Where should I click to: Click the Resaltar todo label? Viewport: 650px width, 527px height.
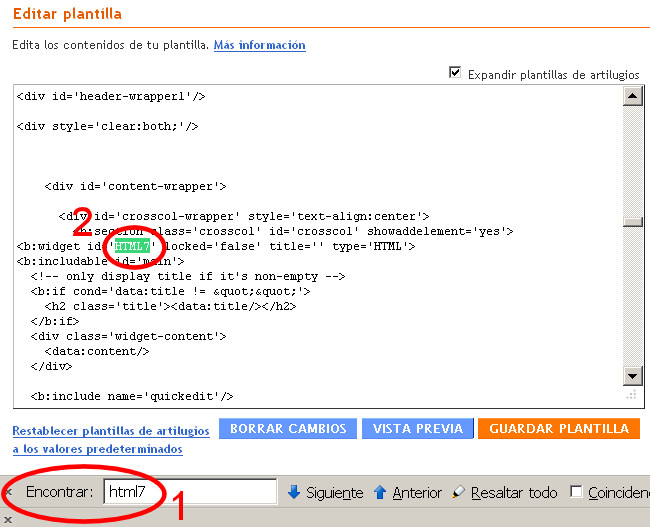point(514,492)
